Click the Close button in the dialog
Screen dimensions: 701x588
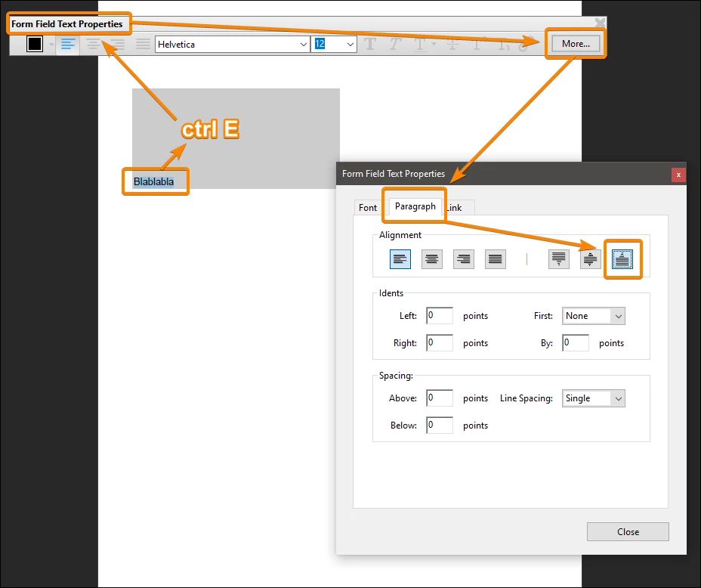tap(628, 531)
